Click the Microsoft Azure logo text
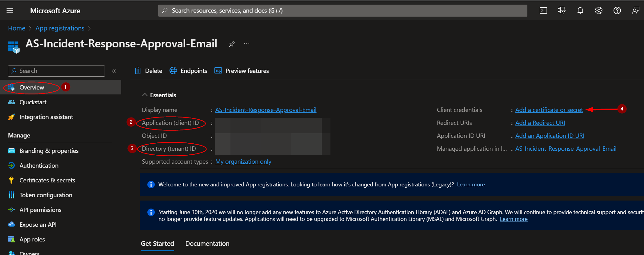This screenshot has width=644, height=255. coord(55,11)
